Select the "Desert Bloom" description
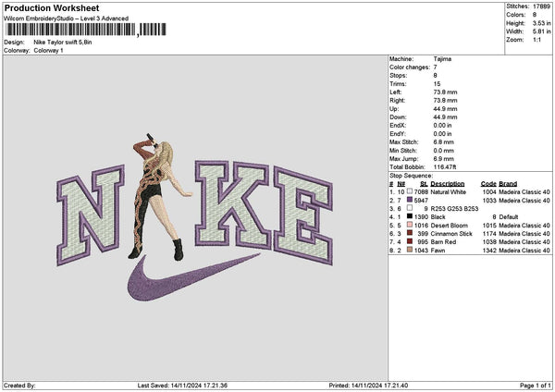The height and width of the screenshot is (392, 555). [450, 226]
